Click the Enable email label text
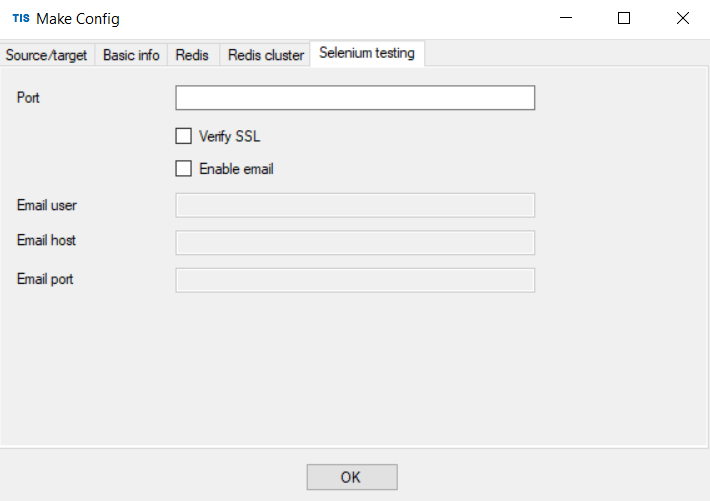This screenshot has height=501, width=710. 236,169
